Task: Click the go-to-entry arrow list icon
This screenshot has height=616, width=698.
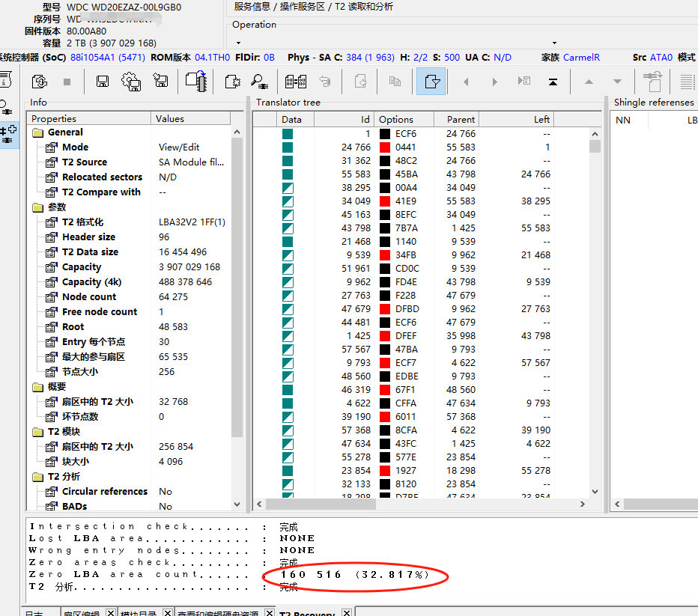Action: (524, 81)
